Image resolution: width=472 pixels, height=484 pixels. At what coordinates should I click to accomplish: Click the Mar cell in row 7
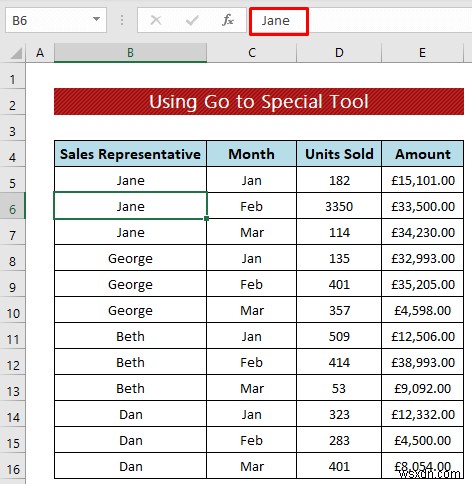(252, 232)
